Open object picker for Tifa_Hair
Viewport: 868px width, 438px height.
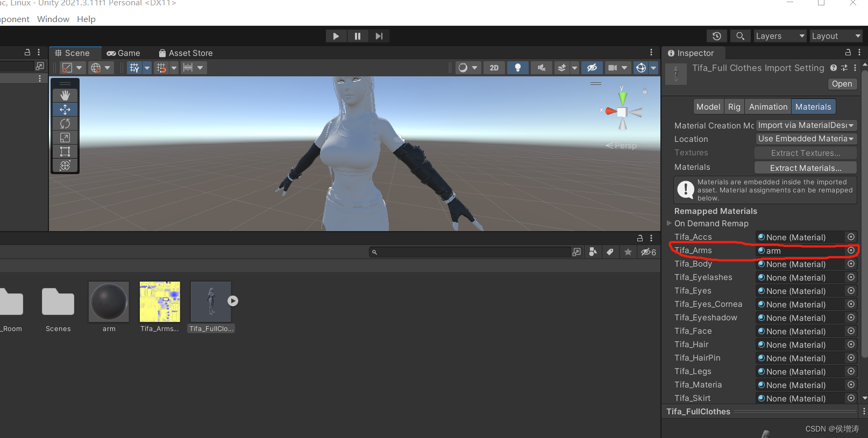coord(851,344)
